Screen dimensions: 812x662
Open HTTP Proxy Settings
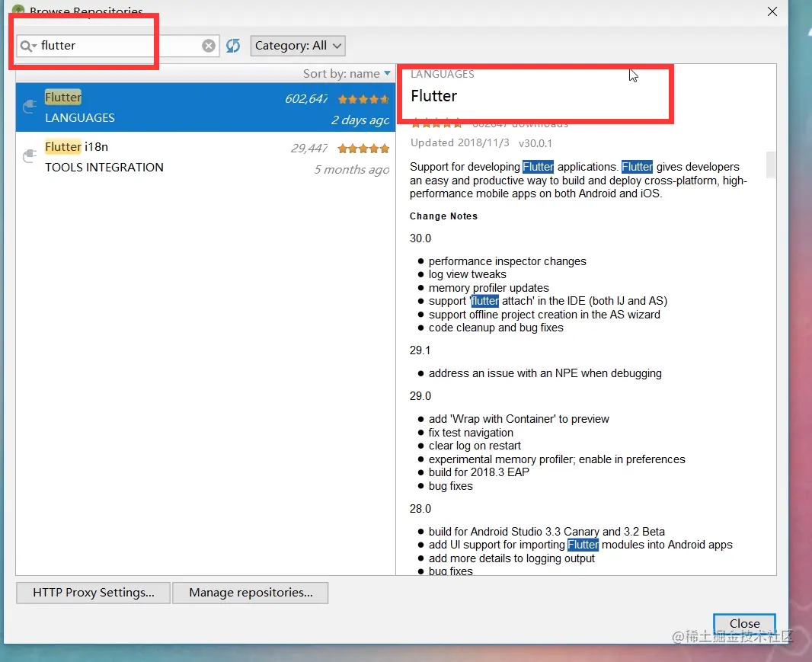[x=93, y=593]
